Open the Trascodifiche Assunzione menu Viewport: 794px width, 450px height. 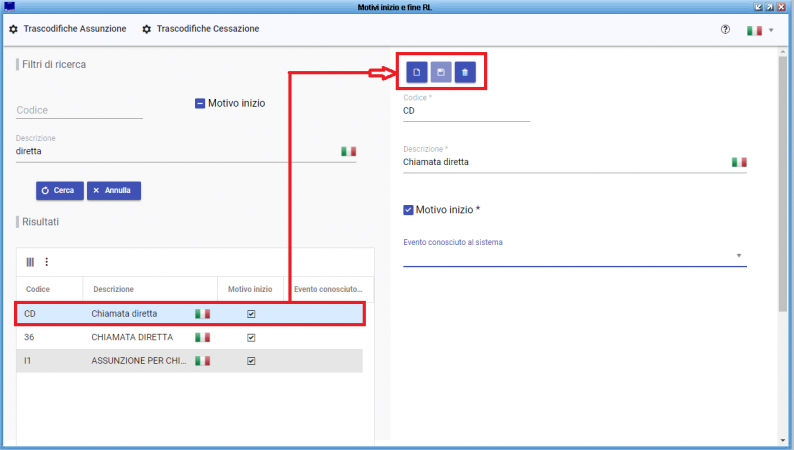[75, 29]
